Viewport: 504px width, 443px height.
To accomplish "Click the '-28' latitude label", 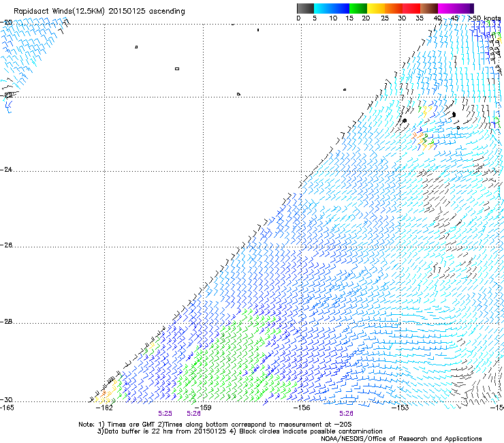I will [6, 322].
